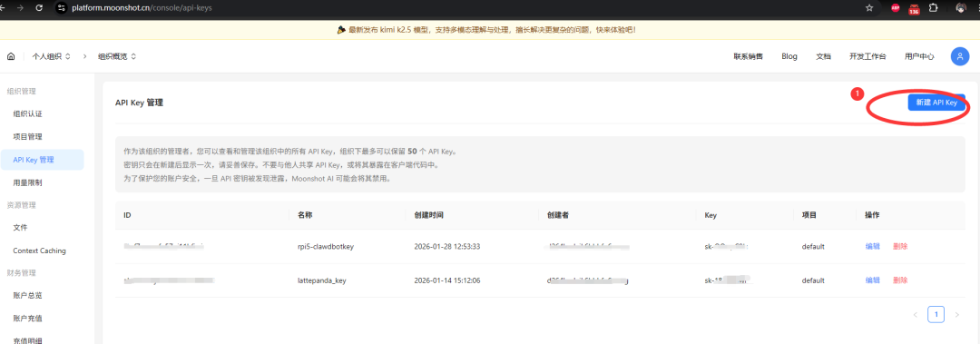Open the site info icon in the address bar
Viewport: 980px width, 344px height.
[x=61, y=8]
